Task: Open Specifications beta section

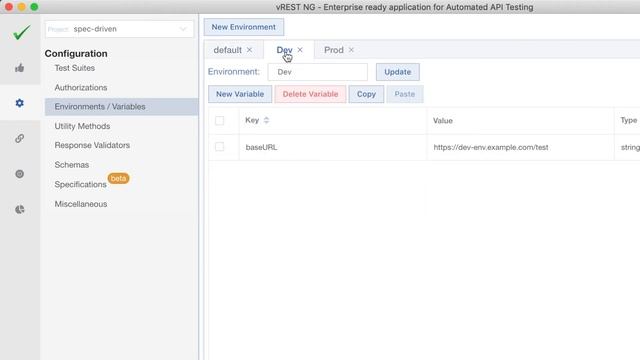Action: click(80, 184)
